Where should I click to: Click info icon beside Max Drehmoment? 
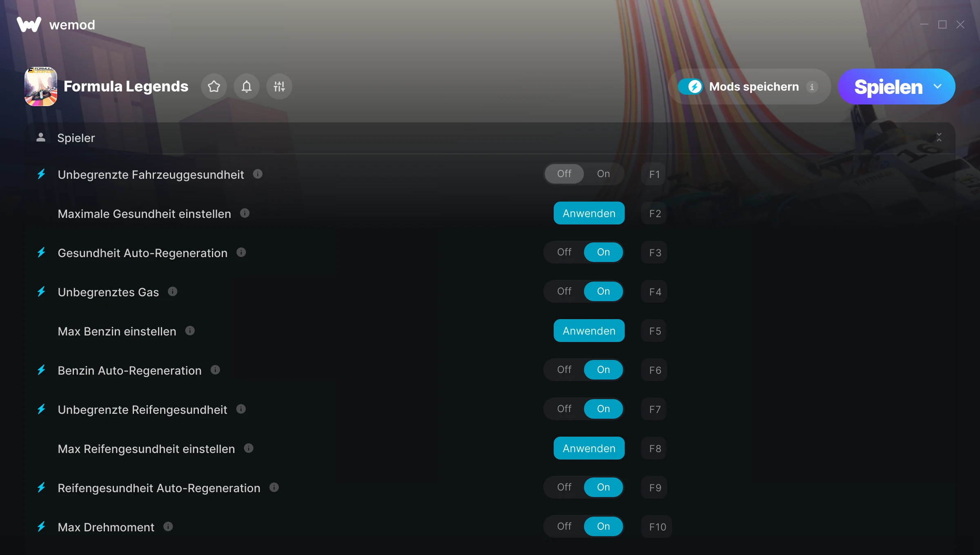pos(168,526)
